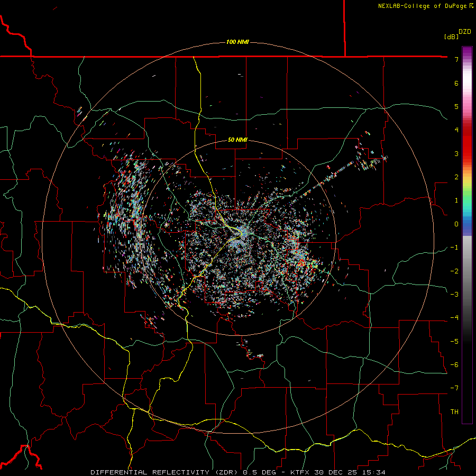
Task: Click the -7 value on color scale
Action: (x=454, y=388)
